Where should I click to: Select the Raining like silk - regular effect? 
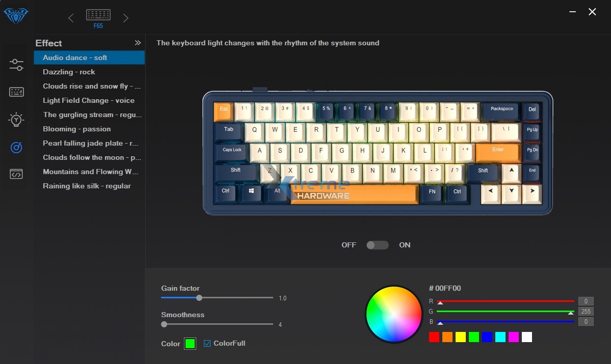(87, 186)
